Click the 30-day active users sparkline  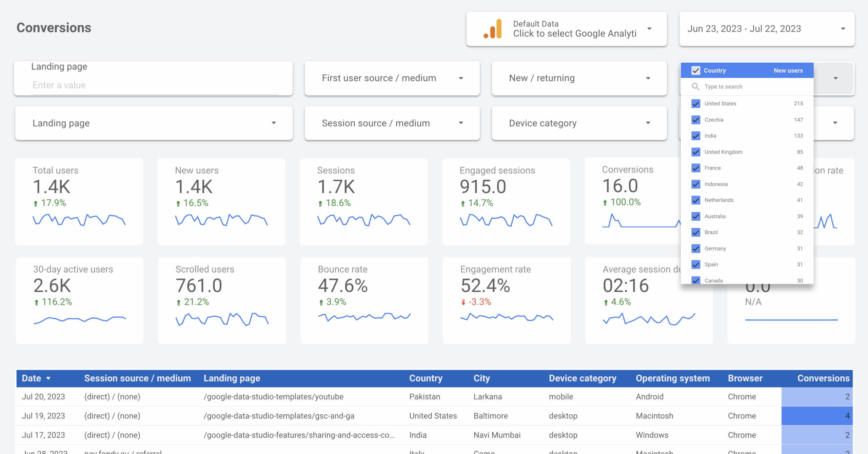pyautogui.click(x=80, y=319)
